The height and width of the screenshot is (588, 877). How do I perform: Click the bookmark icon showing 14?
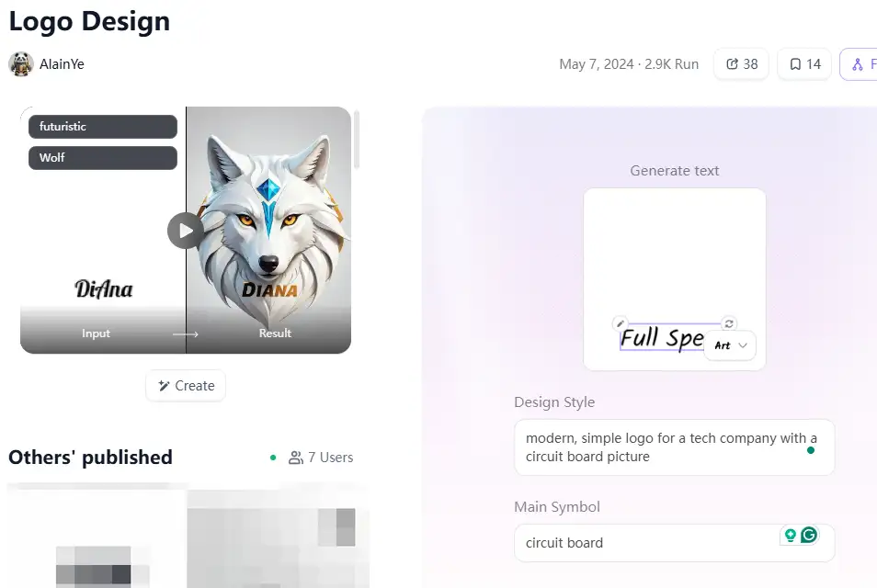[795, 64]
